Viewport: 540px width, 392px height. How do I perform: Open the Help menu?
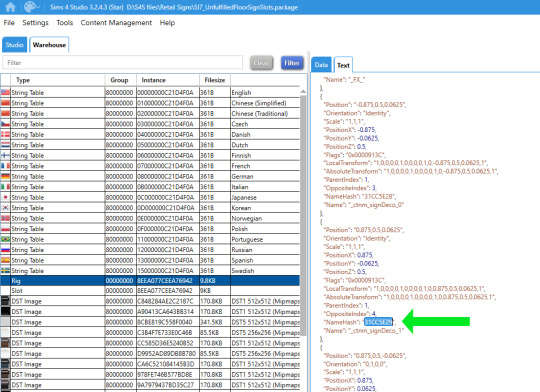167,23
